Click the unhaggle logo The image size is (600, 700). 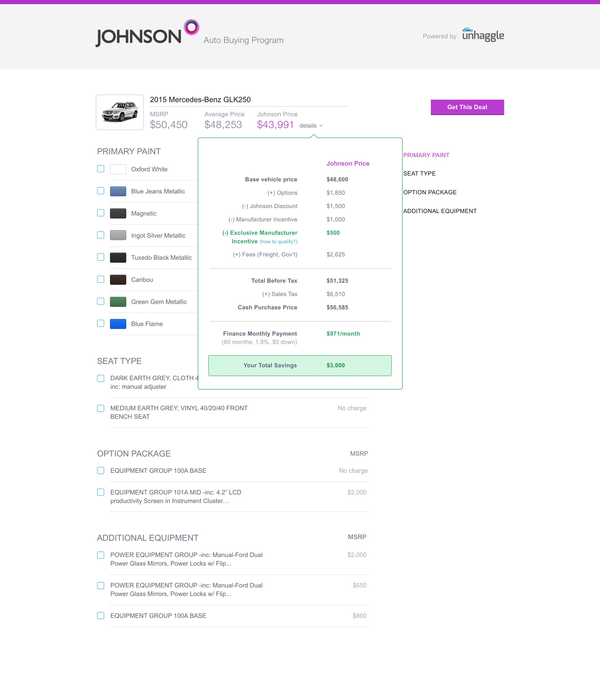pyautogui.click(x=483, y=35)
